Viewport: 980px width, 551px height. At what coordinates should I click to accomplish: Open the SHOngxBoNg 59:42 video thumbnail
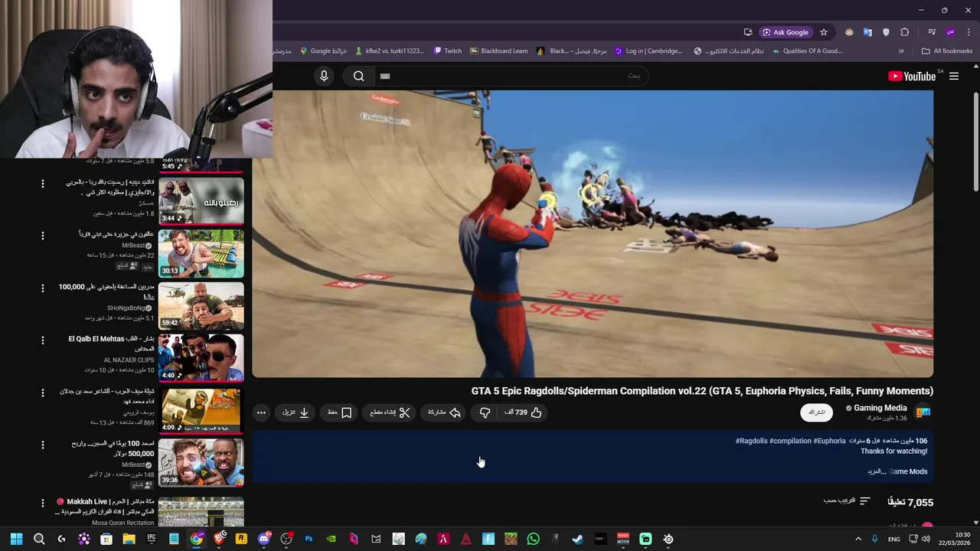click(201, 305)
